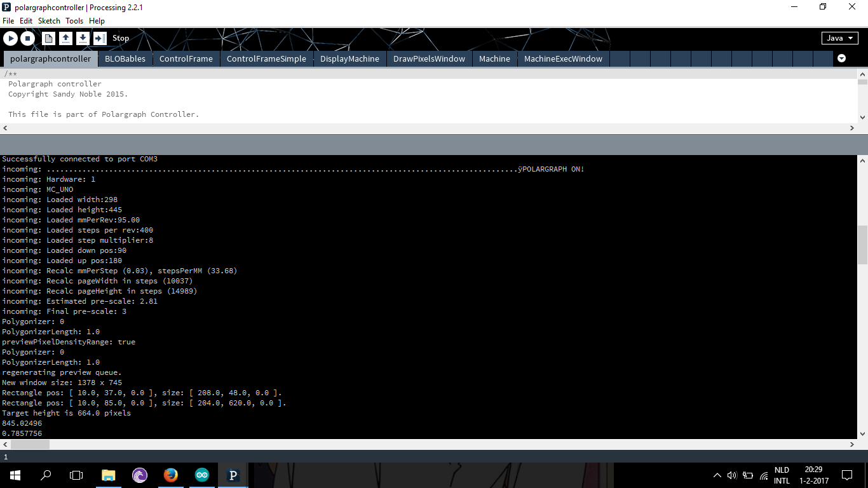Click 'regenerating preview queue.' console line

[x=62, y=372]
